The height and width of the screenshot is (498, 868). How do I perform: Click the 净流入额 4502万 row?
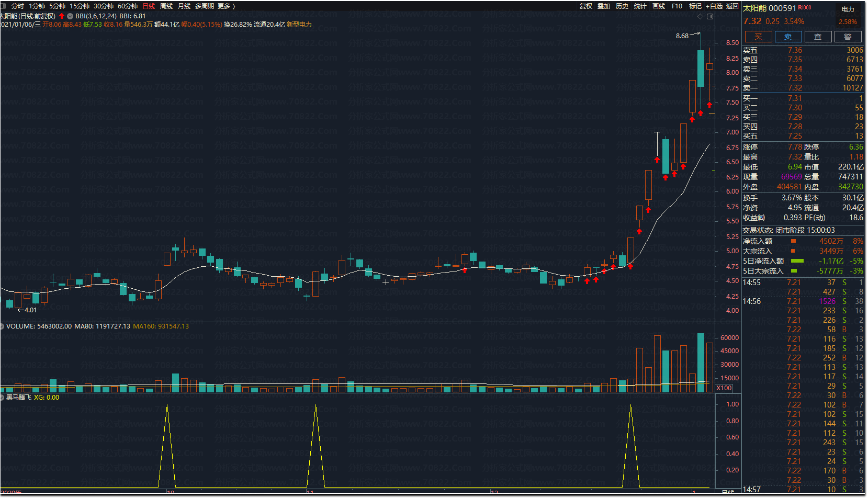(x=803, y=241)
